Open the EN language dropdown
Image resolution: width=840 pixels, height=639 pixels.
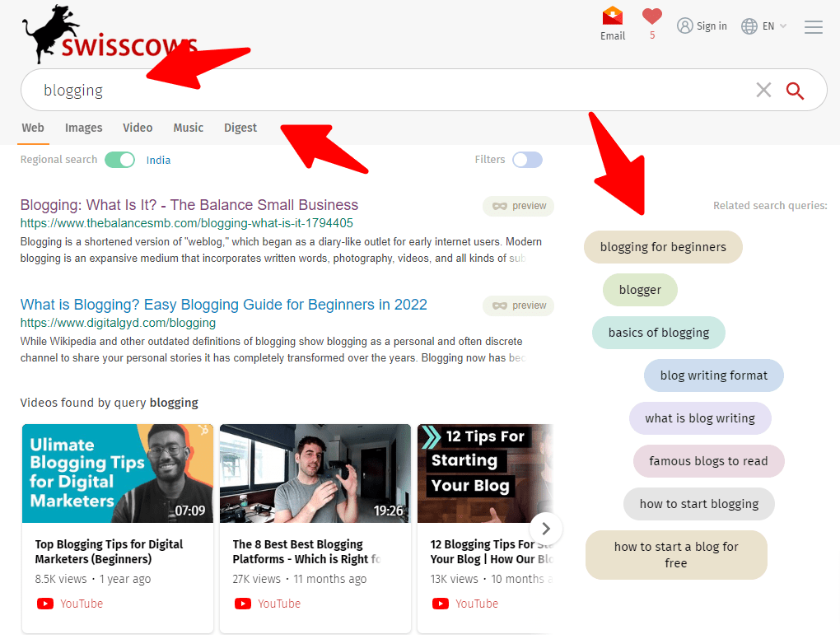(x=764, y=26)
